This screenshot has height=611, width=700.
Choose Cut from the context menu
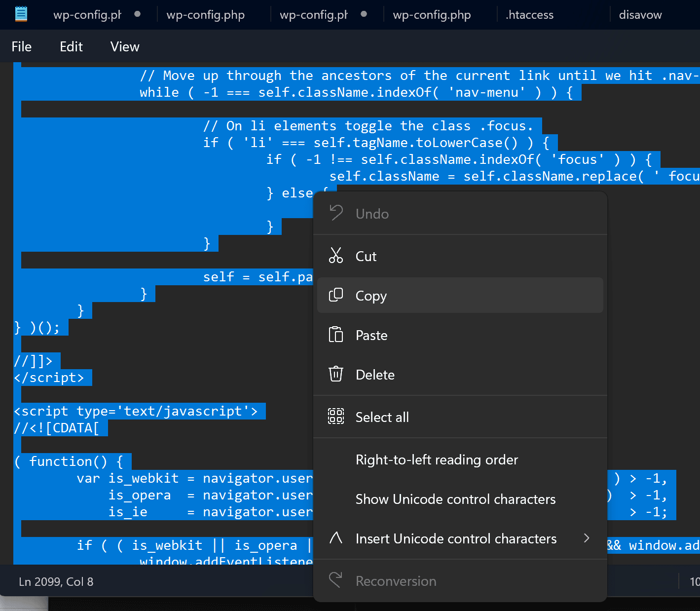click(460, 256)
